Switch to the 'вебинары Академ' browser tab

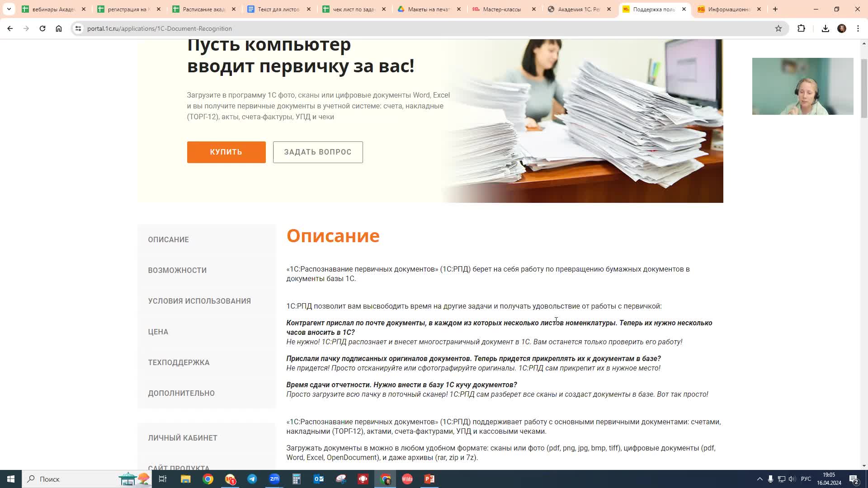point(53,9)
